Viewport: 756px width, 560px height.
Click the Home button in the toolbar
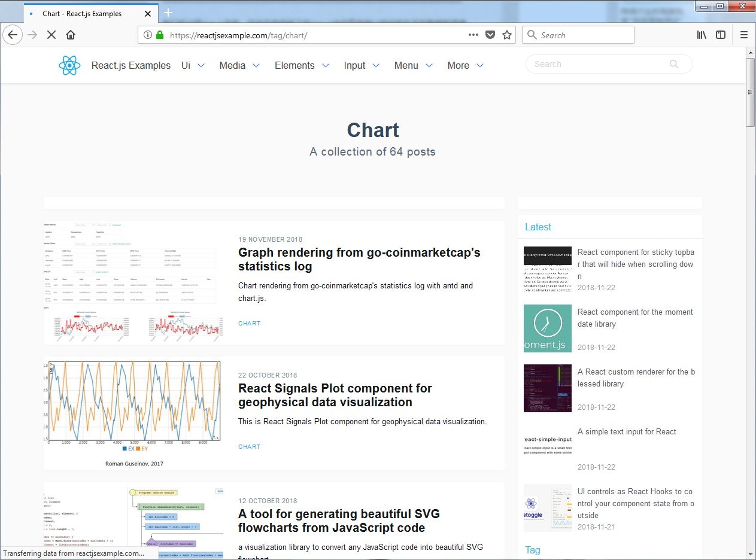pos(71,35)
